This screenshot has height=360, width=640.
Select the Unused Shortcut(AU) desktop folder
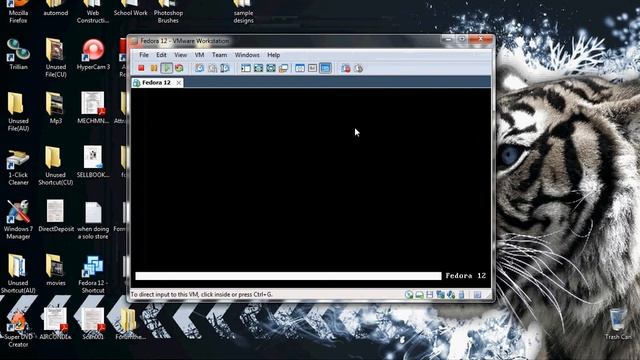18,273
